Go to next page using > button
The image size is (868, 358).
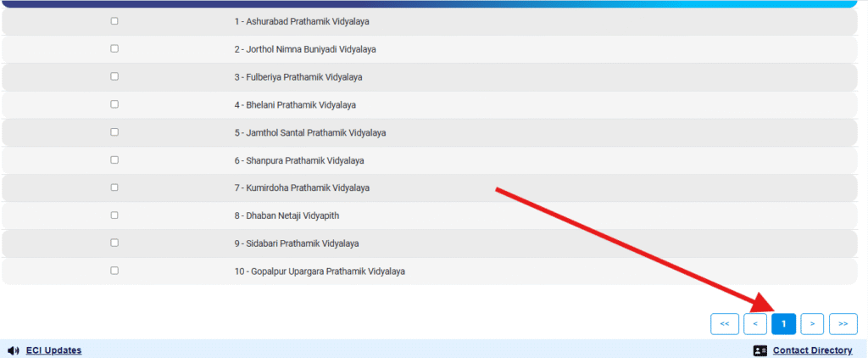click(812, 323)
